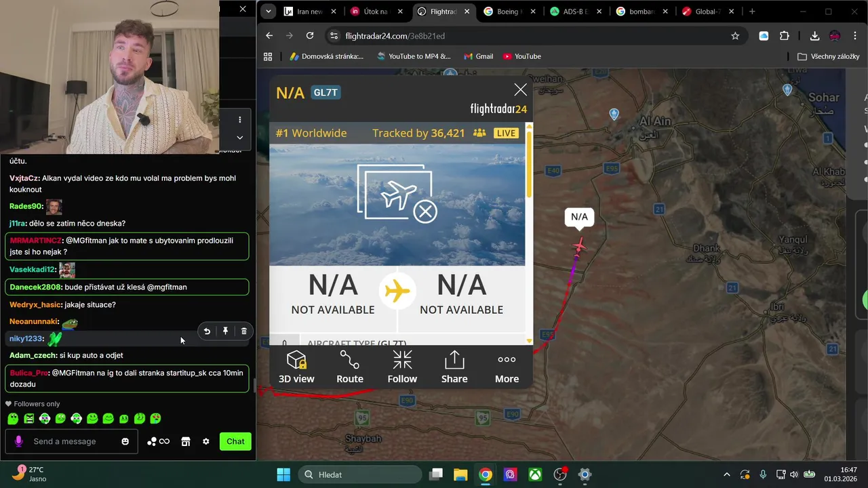
Task: Open the Xbox app from taskbar
Action: [535, 474]
